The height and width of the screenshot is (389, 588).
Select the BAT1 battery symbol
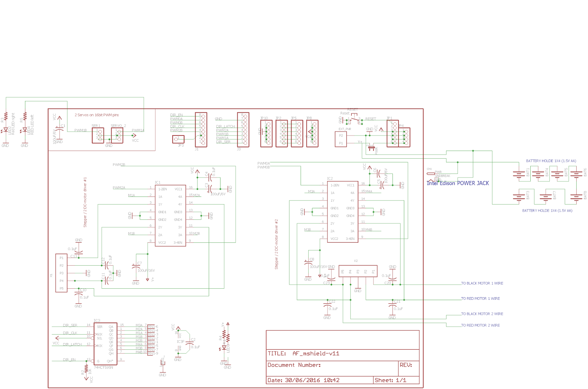point(518,174)
